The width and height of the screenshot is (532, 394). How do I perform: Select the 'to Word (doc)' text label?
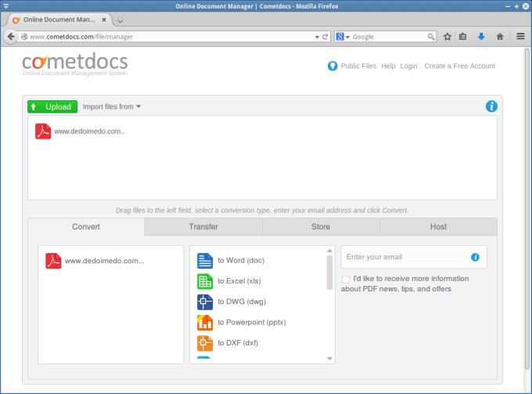[241, 261]
